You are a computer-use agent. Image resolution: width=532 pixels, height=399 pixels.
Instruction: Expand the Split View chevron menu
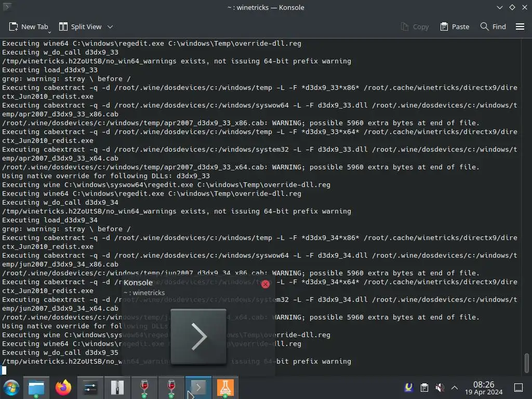pos(110,27)
